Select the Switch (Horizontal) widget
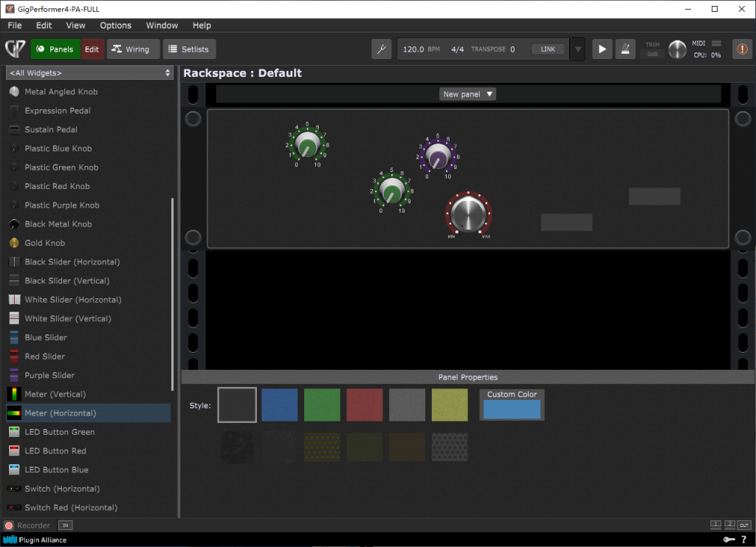Screen dimensions: 756x547 click(x=89, y=488)
